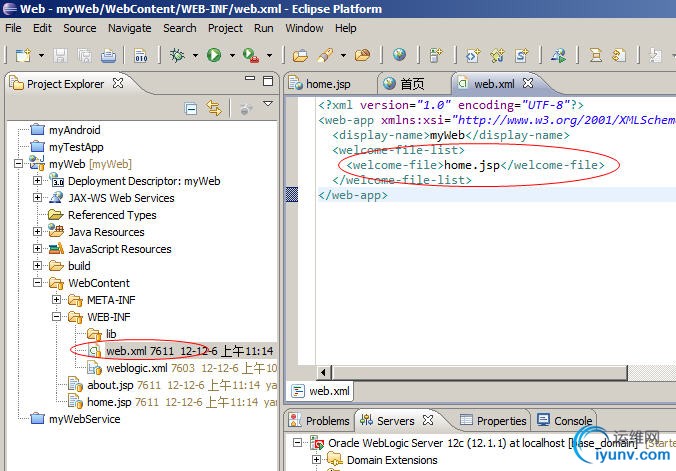The image size is (676, 471).
Task: Open the Window menu
Action: (304, 28)
